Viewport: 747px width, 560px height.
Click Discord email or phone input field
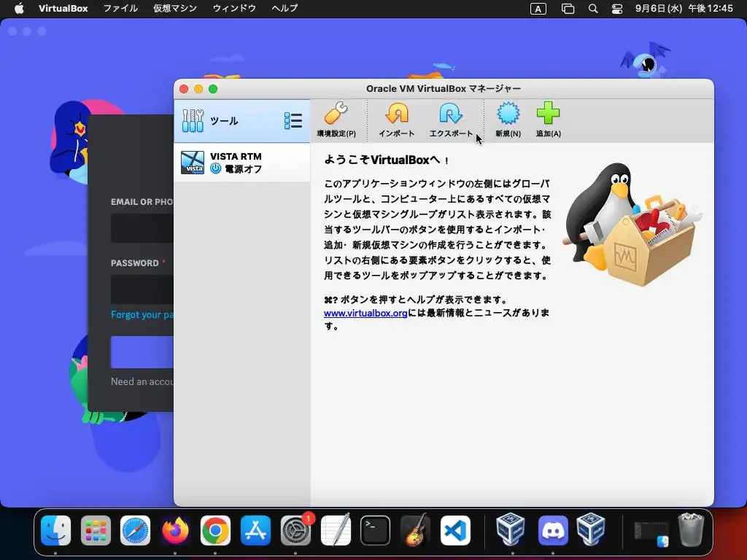(x=142, y=228)
